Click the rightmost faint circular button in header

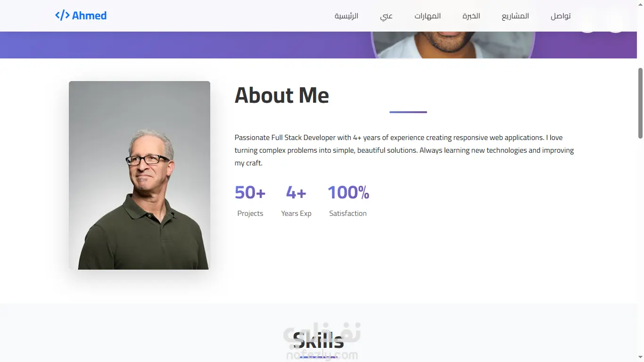pos(615,22)
